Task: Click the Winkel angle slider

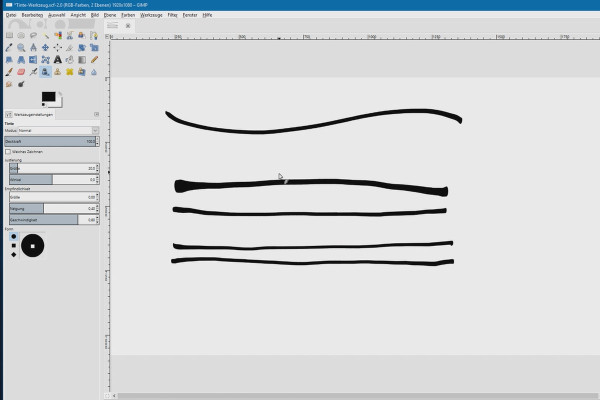Action: point(52,180)
